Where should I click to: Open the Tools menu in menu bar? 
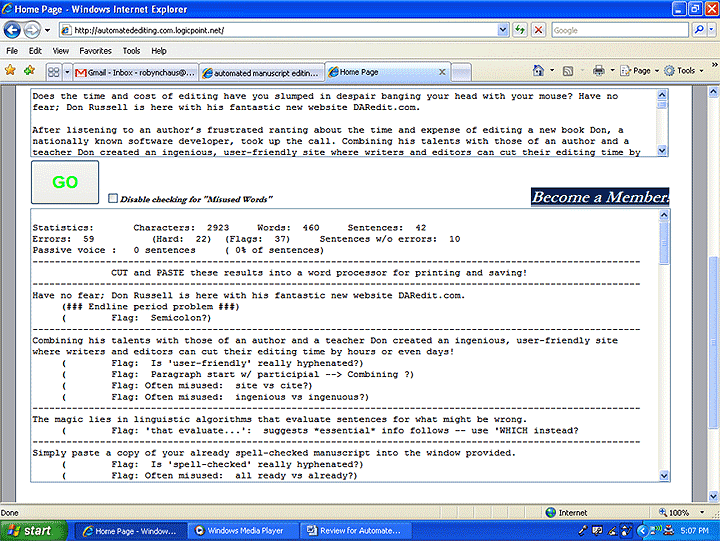click(131, 51)
